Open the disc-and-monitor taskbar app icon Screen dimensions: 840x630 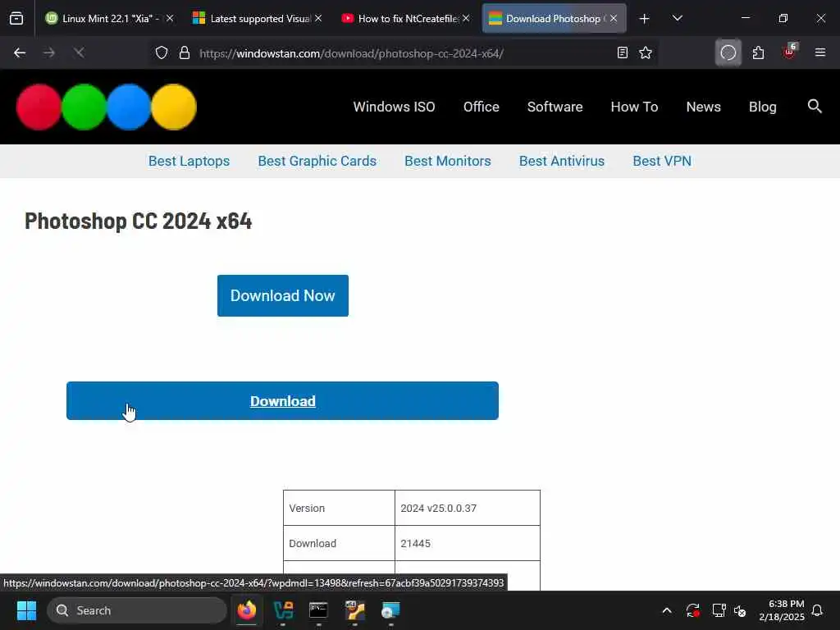390,610
